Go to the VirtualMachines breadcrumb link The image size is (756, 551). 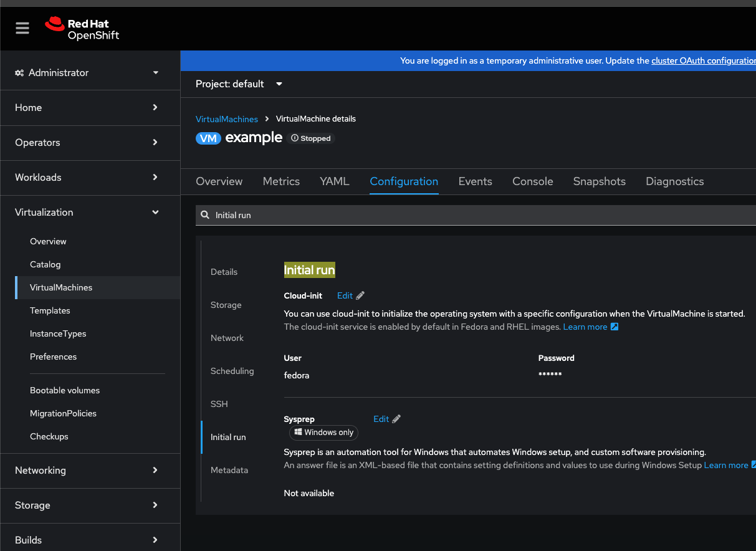coord(226,119)
